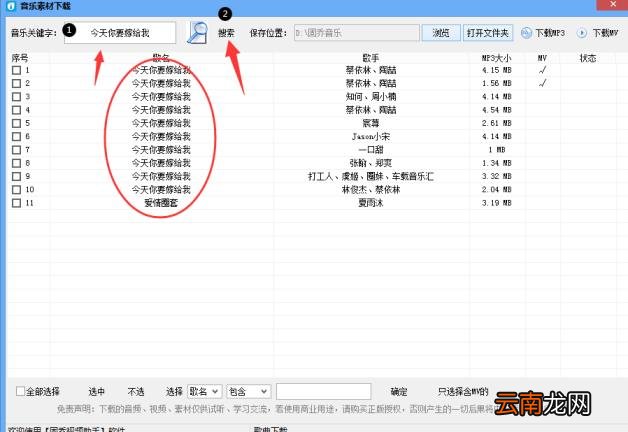The height and width of the screenshot is (432, 628).
Task: Click the Download MV play icon
Action: 582,33
